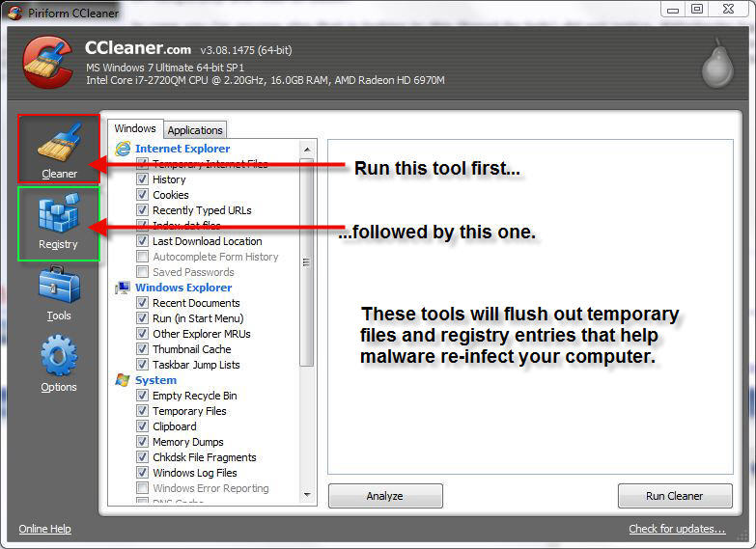Select the Windows Explorer section heading
Screen dimensions: 756x549
183,288
